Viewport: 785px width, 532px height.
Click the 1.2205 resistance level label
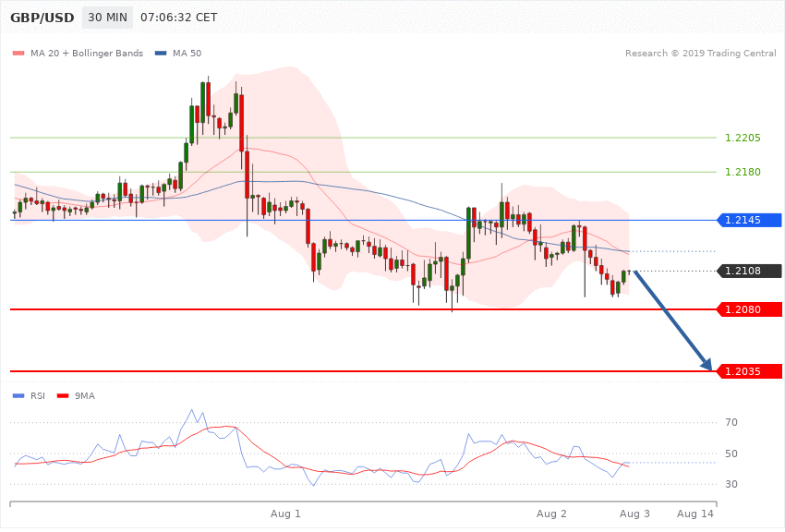743,138
